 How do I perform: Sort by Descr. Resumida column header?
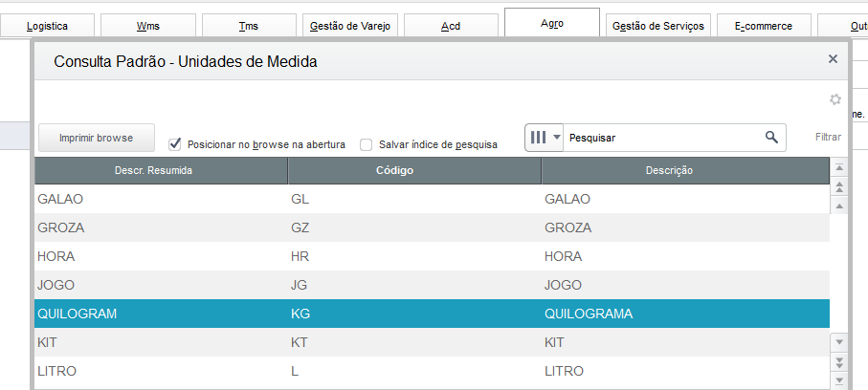(x=161, y=171)
